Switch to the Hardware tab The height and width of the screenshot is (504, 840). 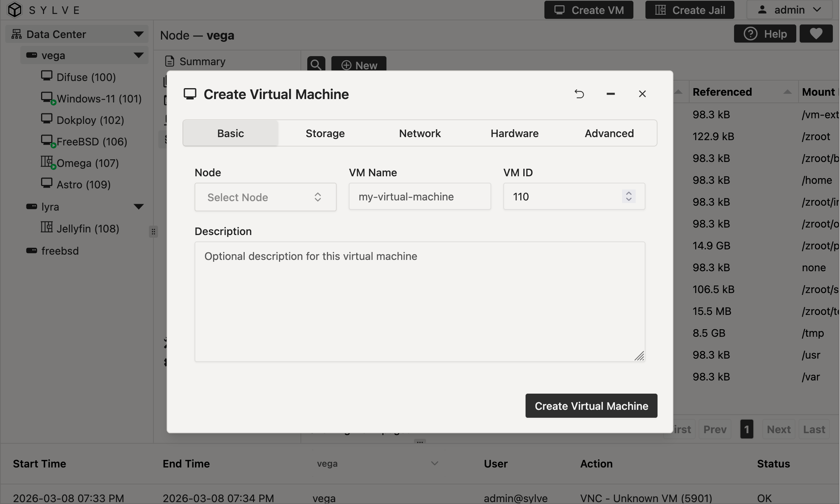pyautogui.click(x=514, y=133)
